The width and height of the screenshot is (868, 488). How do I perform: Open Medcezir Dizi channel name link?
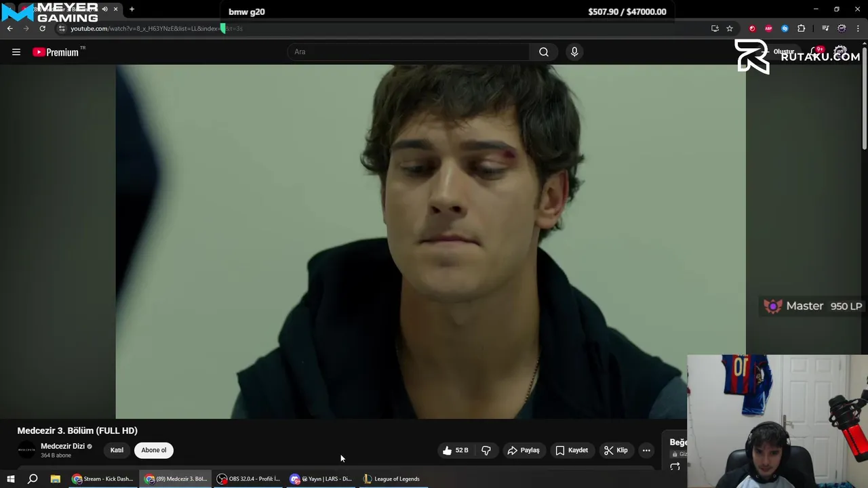[62, 446]
